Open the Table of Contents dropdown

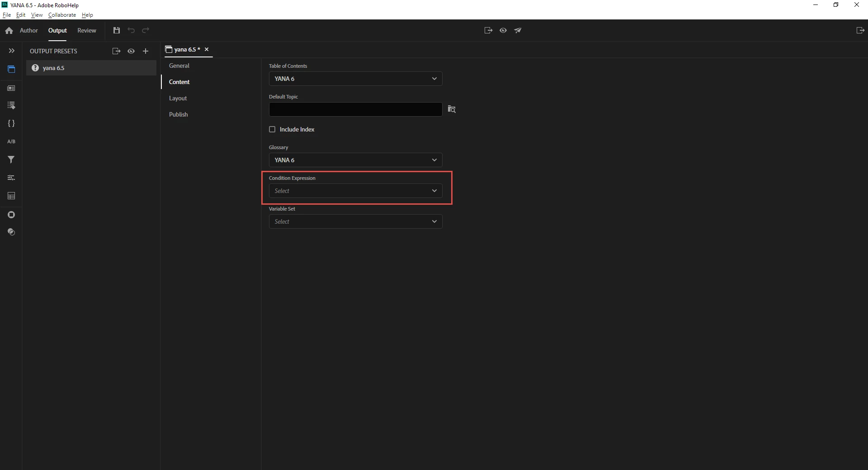pos(355,79)
